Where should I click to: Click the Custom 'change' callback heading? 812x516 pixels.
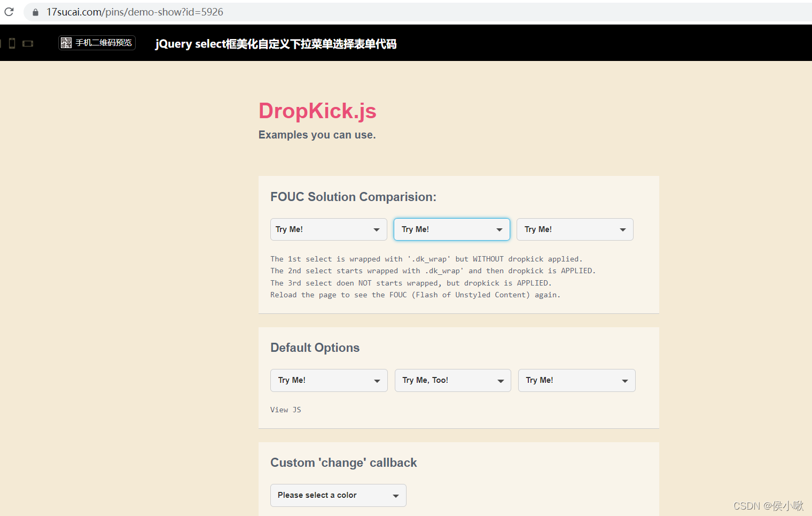point(343,463)
